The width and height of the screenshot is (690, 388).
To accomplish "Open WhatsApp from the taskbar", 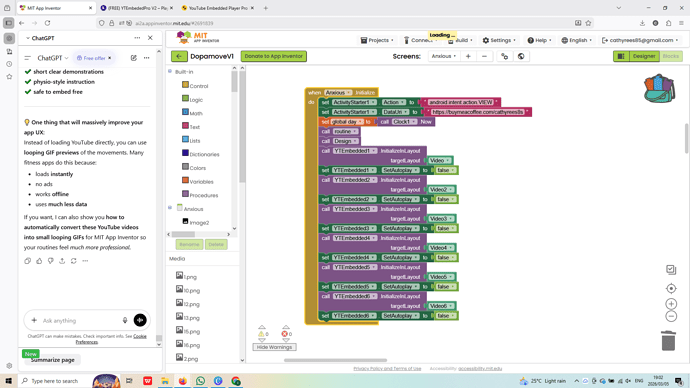I will coord(200,381).
